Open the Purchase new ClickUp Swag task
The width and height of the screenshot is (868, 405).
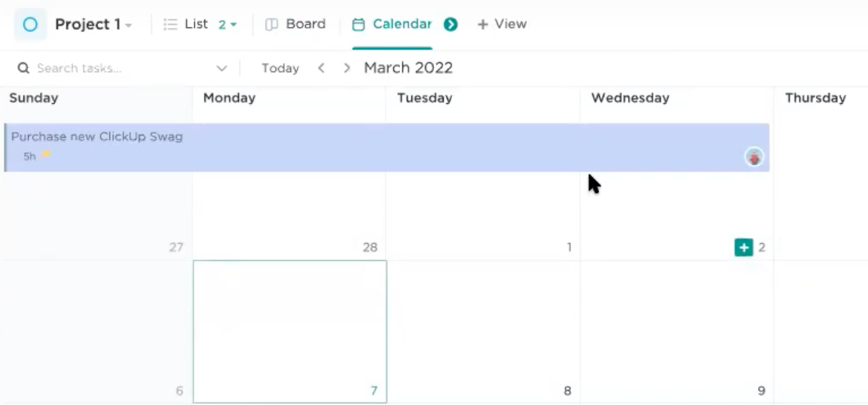pyautogui.click(x=97, y=137)
